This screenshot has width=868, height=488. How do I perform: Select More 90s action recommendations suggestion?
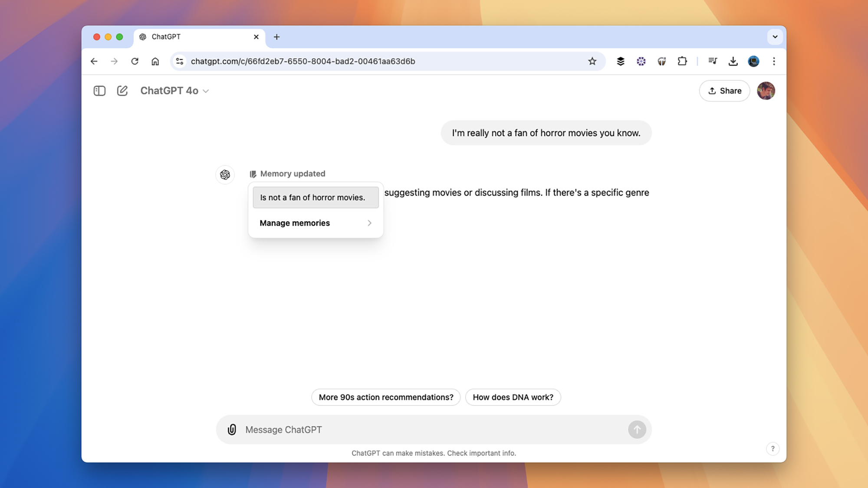(x=386, y=397)
